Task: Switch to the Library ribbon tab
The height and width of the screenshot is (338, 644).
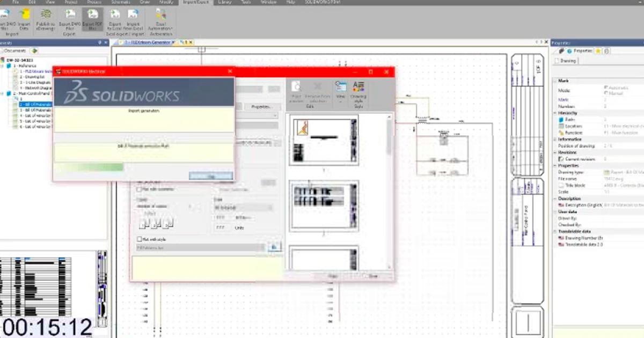Action: (226, 2)
